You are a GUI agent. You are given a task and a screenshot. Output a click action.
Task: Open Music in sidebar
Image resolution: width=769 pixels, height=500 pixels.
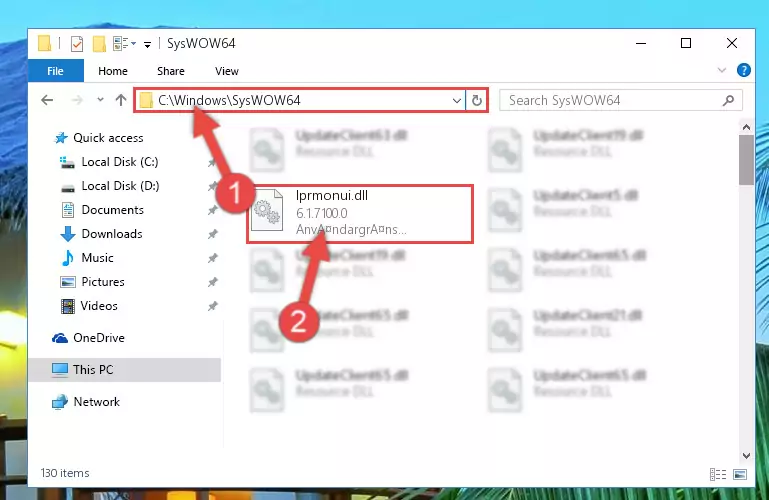point(97,258)
